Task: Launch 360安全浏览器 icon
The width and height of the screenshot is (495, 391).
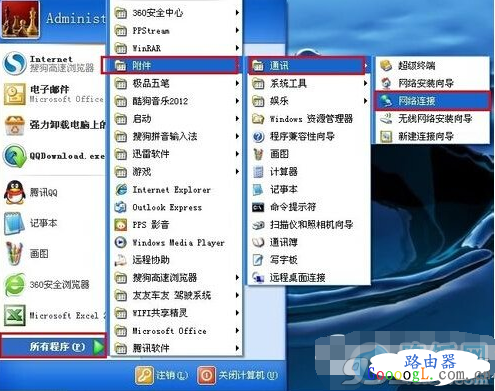Action: [x=15, y=284]
